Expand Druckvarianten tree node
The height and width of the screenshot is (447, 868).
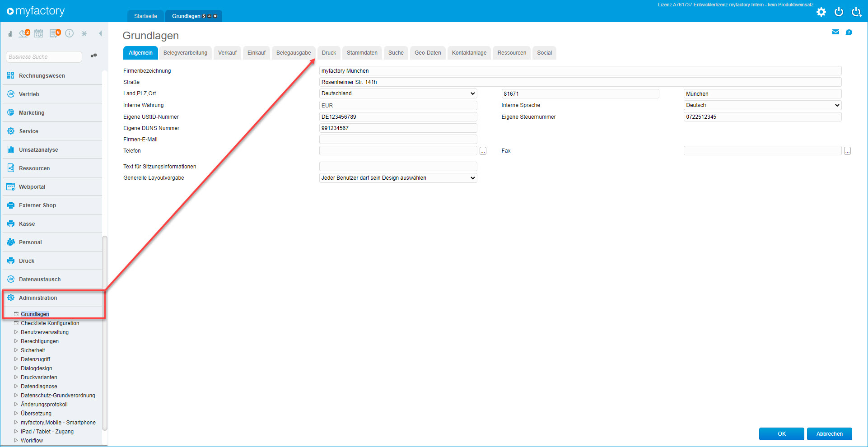pyautogui.click(x=16, y=377)
